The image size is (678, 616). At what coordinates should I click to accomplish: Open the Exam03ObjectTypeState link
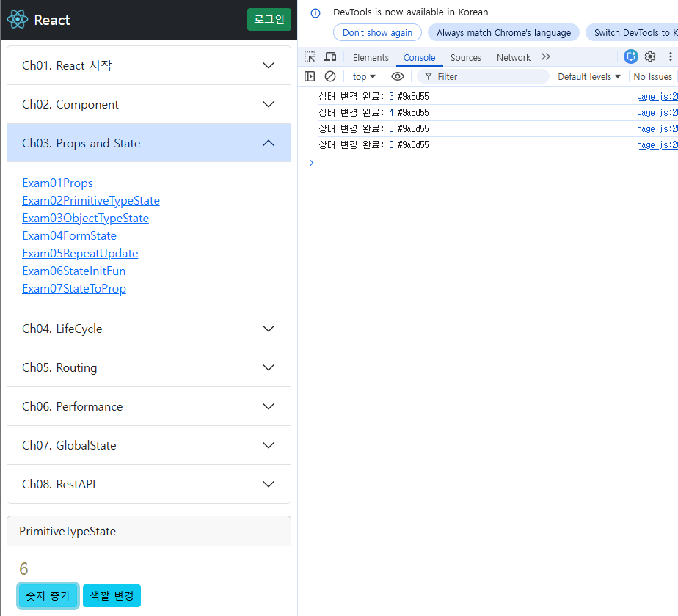(x=85, y=219)
